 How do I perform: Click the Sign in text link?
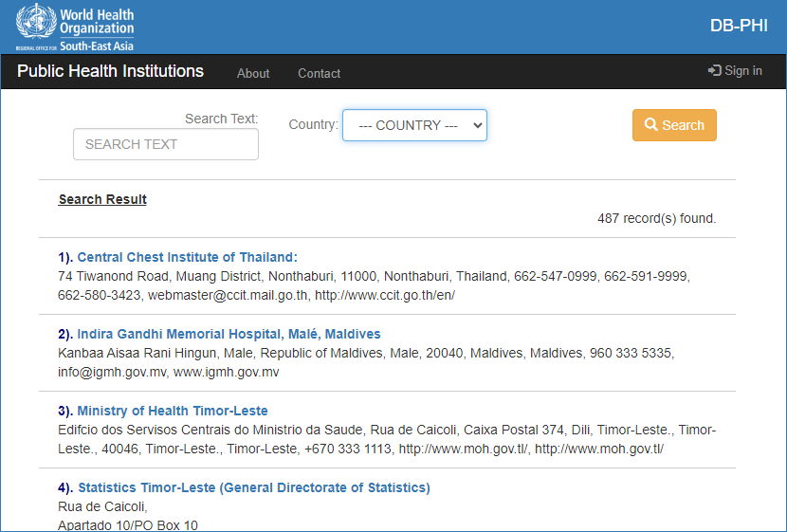[x=743, y=71]
